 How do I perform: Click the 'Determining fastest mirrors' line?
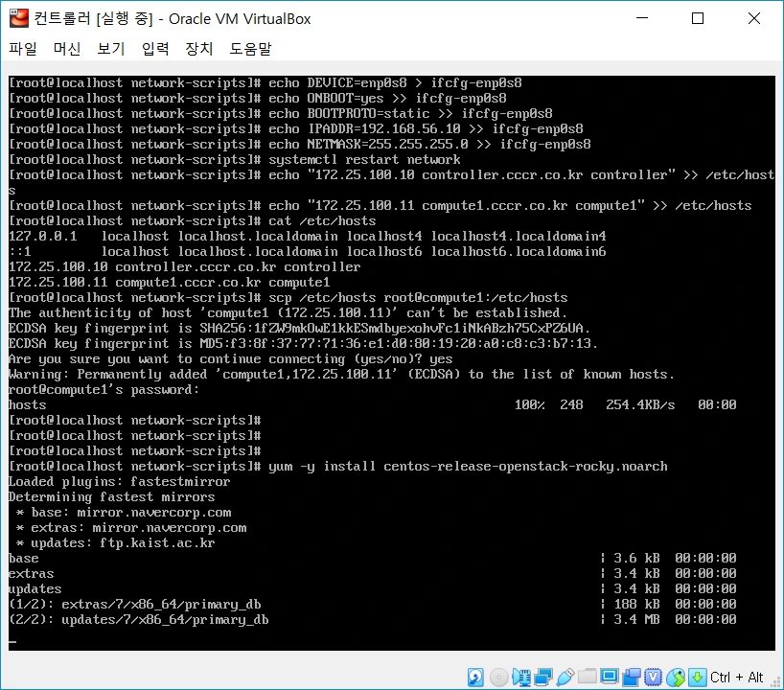[x=111, y=497]
